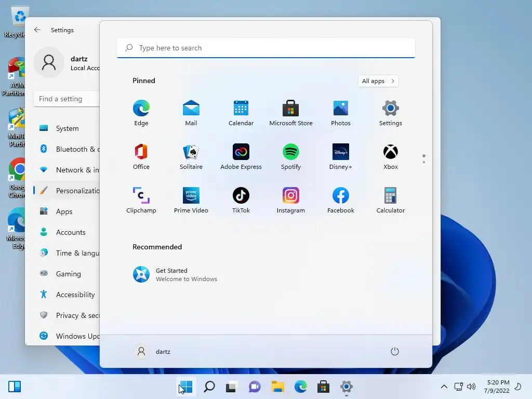Open Apps settings category
Image resolution: width=532 pixels, height=399 pixels.
(67, 211)
